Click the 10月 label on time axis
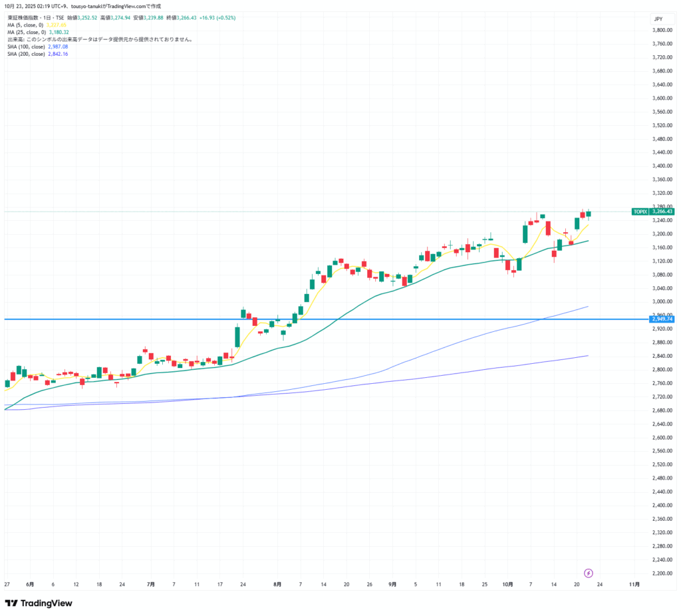The image size is (681, 616). 507,585
